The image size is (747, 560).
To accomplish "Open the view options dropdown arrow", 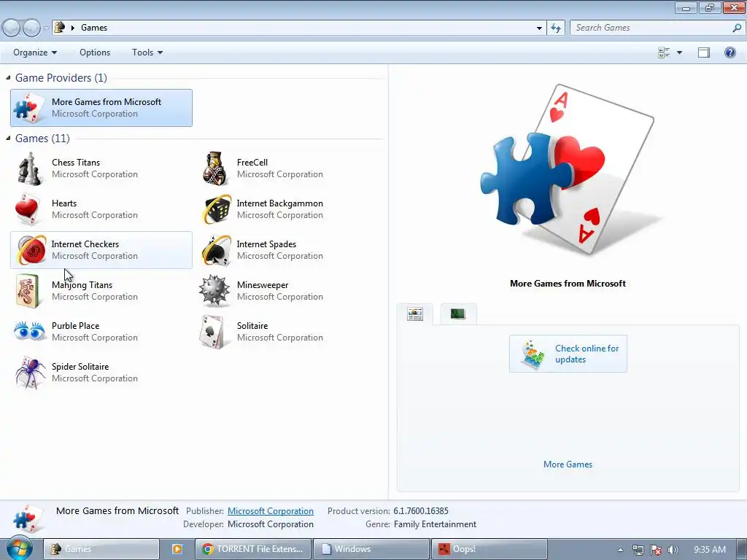I will click(x=679, y=52).
